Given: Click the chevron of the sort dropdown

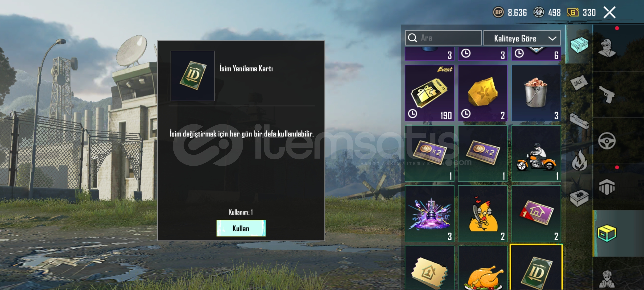Looking at the screenshot, I should coord(552,38).
